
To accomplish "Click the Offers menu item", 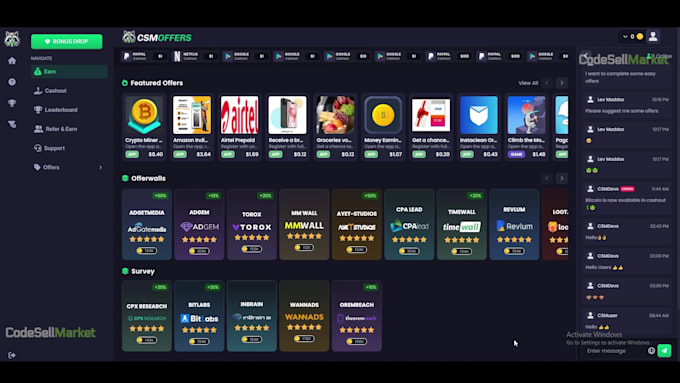I will point(69,167).
